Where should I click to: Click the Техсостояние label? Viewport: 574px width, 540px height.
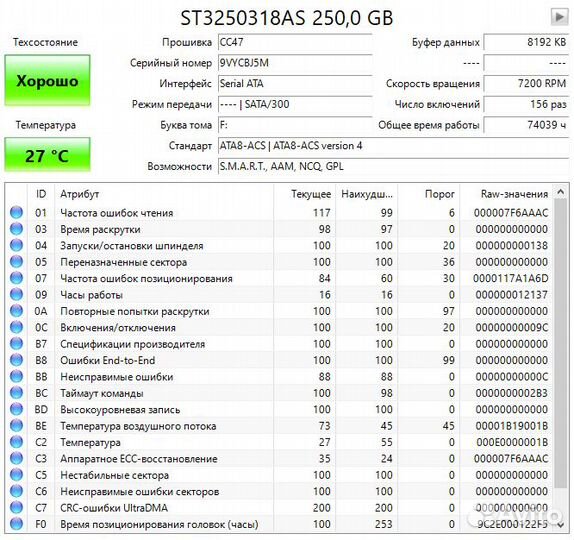[x=45, y=42]
